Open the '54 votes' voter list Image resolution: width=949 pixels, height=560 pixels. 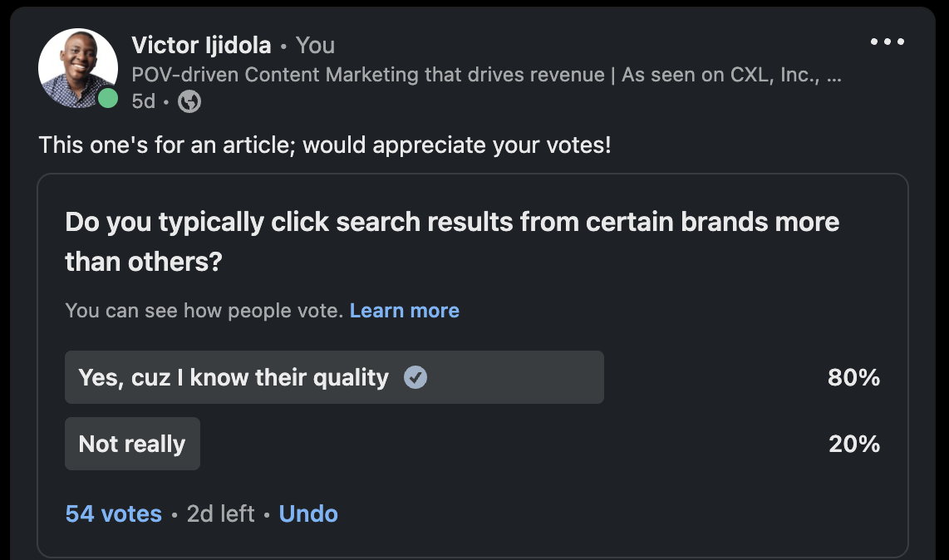pos(113,513)
